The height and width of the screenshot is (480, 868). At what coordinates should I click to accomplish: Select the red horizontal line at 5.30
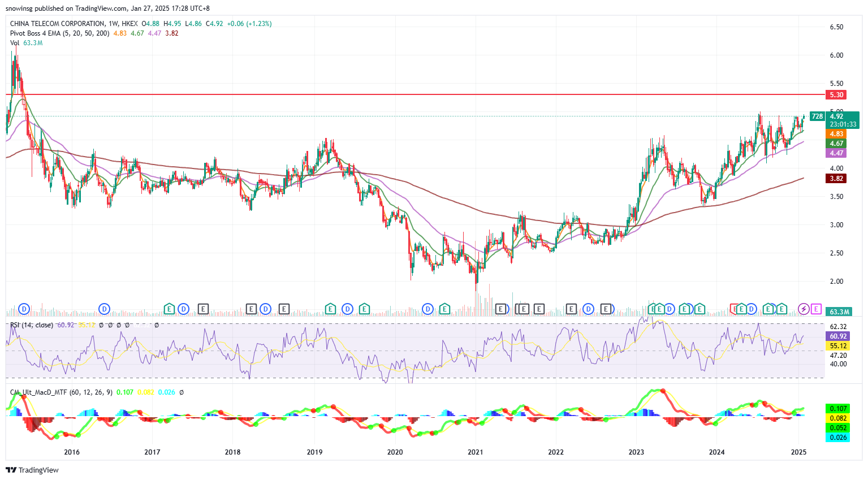416,94
